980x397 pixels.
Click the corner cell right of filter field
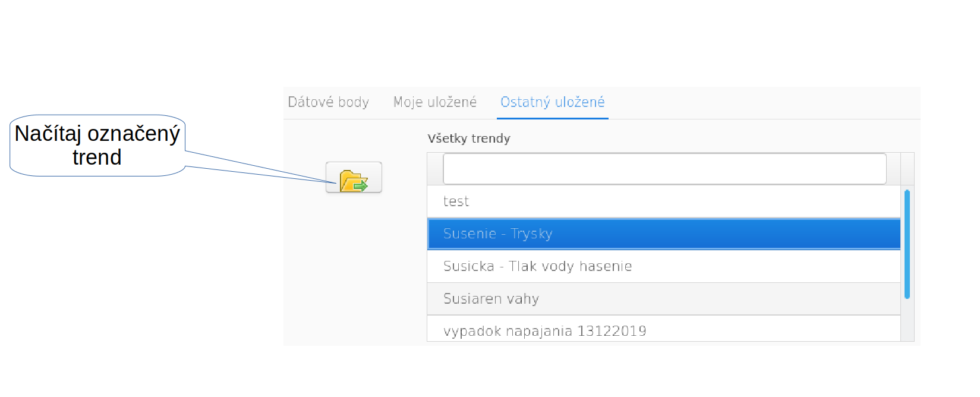coord(907,169)
